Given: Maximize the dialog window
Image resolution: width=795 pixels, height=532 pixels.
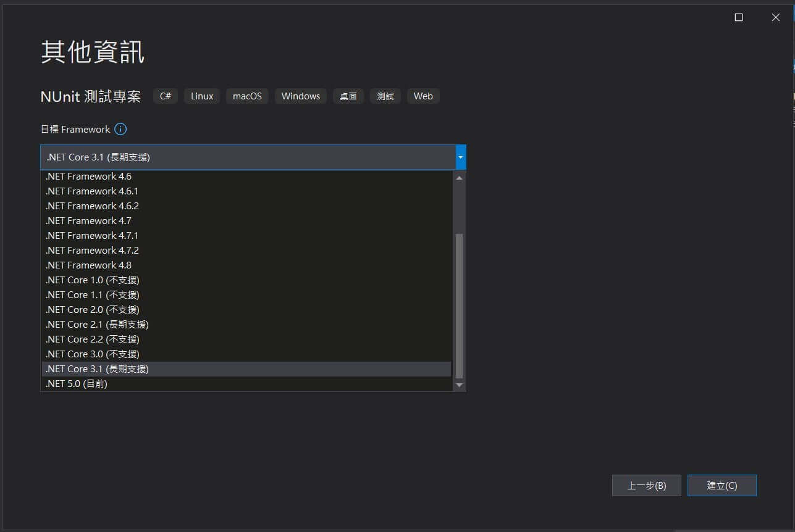Looking at the screenshot, I should coord(739,17).
